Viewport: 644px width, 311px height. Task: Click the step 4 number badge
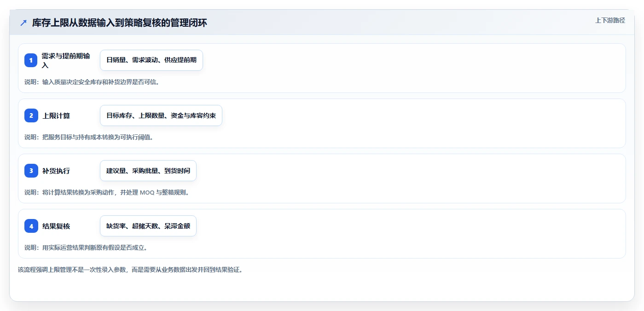[x=31, y=226]
